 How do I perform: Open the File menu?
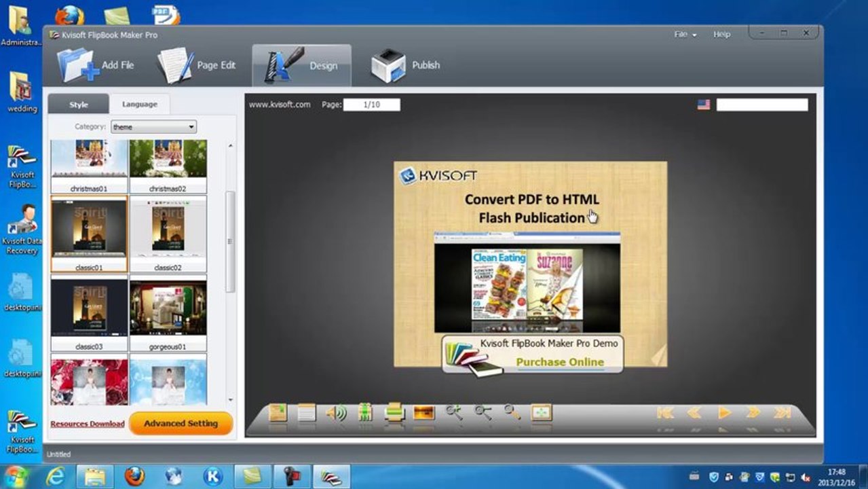pyautogui.click(x=685, y=34)
